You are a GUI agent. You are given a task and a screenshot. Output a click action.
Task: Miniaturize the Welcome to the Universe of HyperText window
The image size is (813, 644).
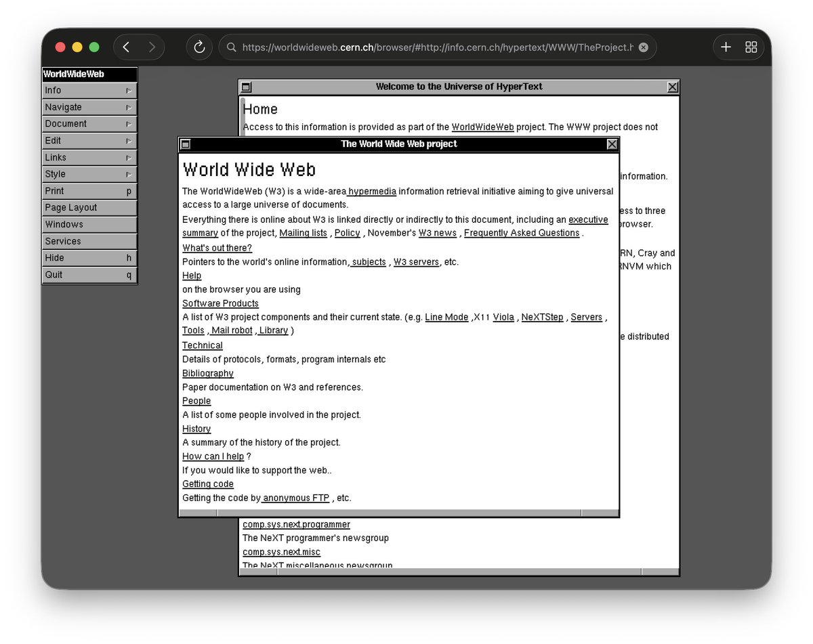[246, 87]
